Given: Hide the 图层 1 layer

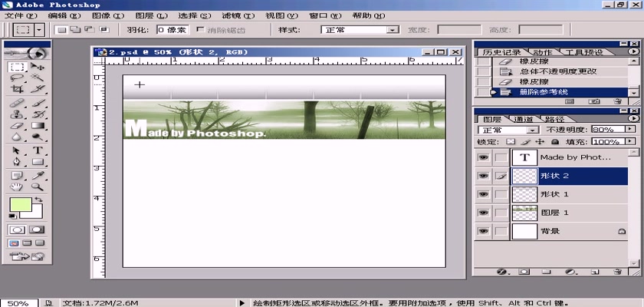Looking at the screenshot, I should tap(484, 213).
